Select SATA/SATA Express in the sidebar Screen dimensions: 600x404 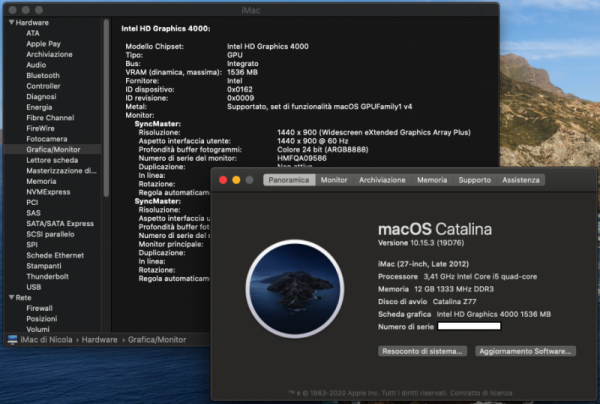60,223
